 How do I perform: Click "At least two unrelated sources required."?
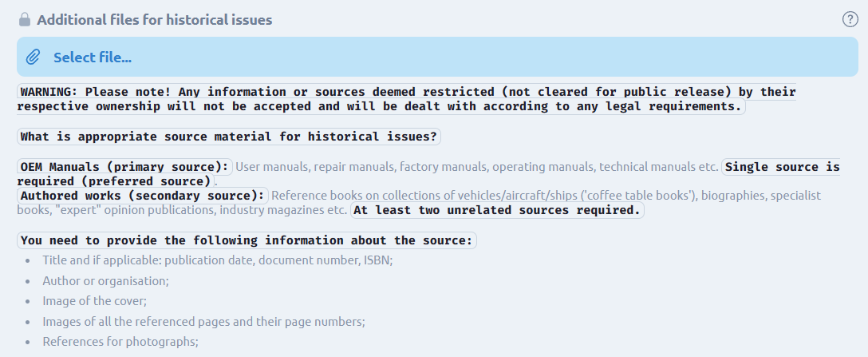(497, 211)
